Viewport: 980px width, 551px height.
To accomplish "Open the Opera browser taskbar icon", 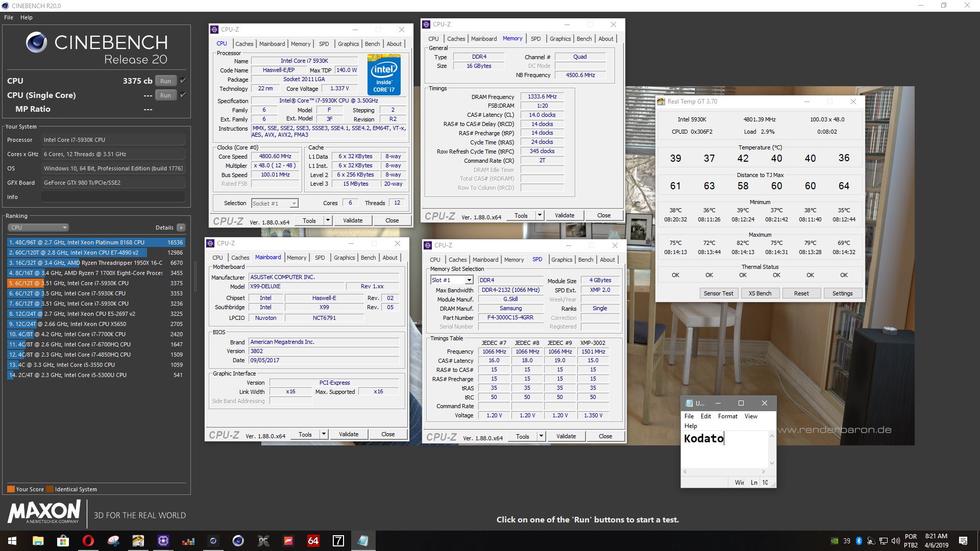I will (x=88, y=541).
